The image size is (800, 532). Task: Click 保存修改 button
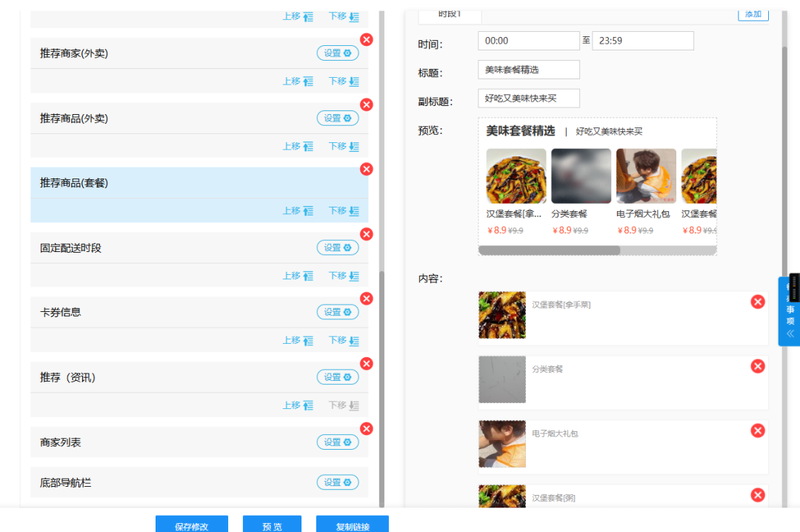point(192,525)
